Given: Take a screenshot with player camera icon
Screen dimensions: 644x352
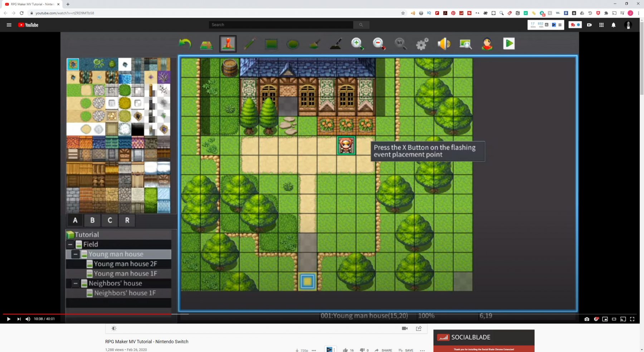Looking at the screenshot, I should [586, 319].
